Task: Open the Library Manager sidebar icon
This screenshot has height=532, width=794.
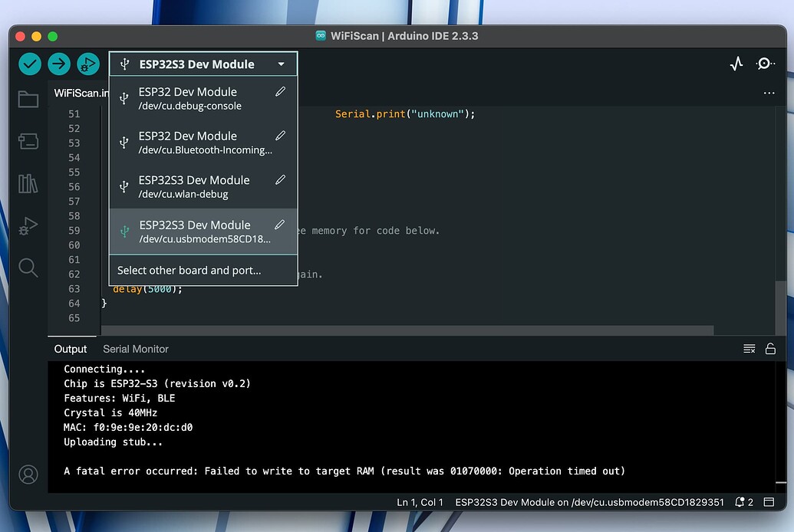Action: tap(28, 184)
